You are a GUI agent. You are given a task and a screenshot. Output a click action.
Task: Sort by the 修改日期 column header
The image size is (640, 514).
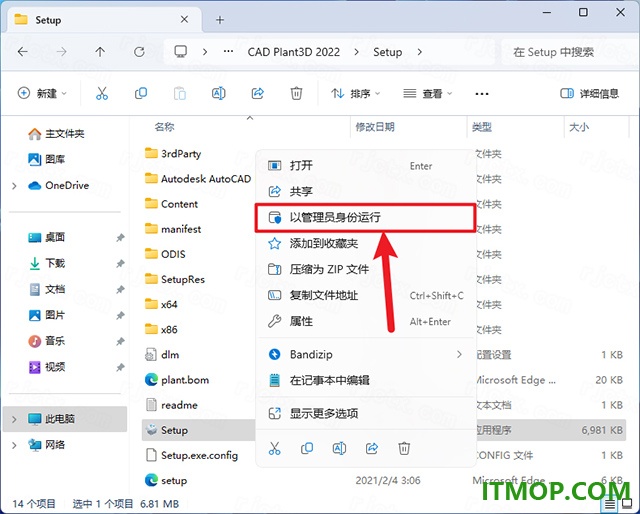pyautogui.click(x=375, y=127)
